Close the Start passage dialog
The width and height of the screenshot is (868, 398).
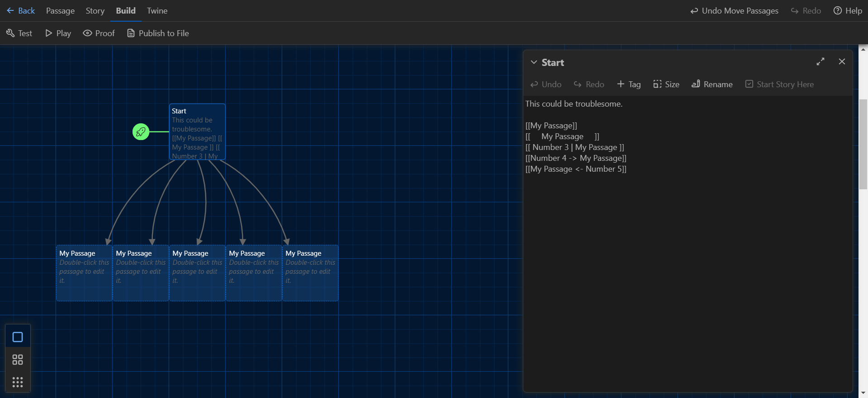click(842, 61)
